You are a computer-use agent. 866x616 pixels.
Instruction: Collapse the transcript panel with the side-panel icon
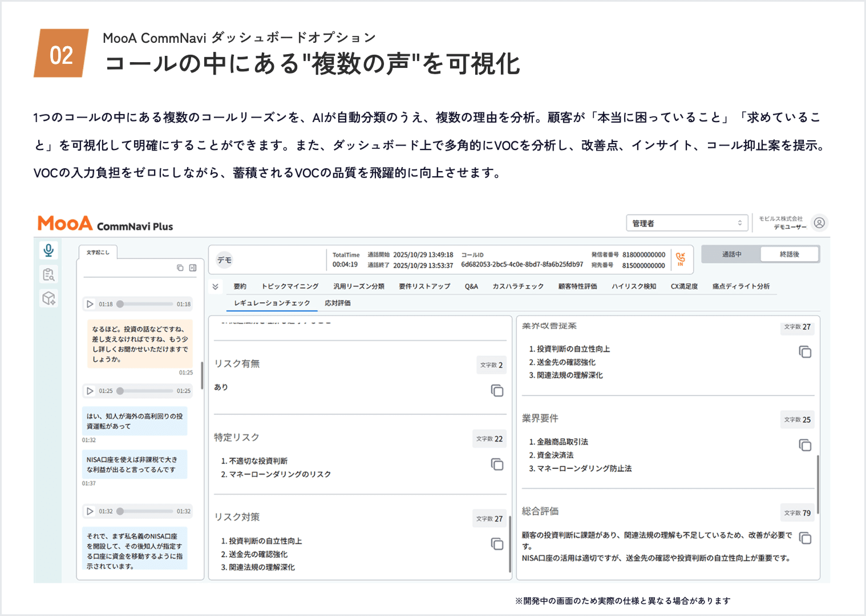coord(192,267)
